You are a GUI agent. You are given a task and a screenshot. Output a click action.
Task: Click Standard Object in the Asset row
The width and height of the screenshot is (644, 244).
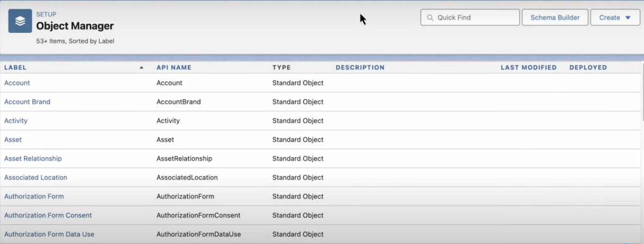click(298, 139)
